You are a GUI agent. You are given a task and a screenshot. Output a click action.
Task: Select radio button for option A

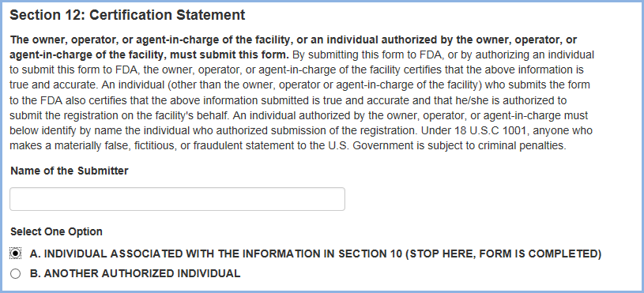pyautogui.click(x=15, y=254)
